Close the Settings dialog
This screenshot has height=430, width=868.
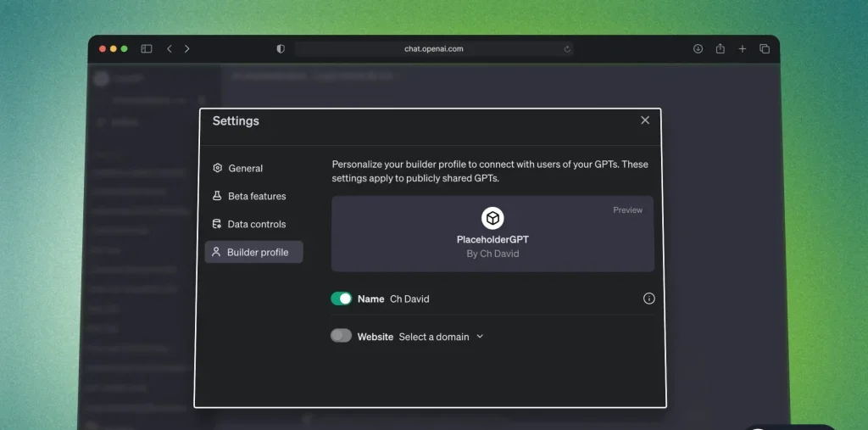coord(645,120)
